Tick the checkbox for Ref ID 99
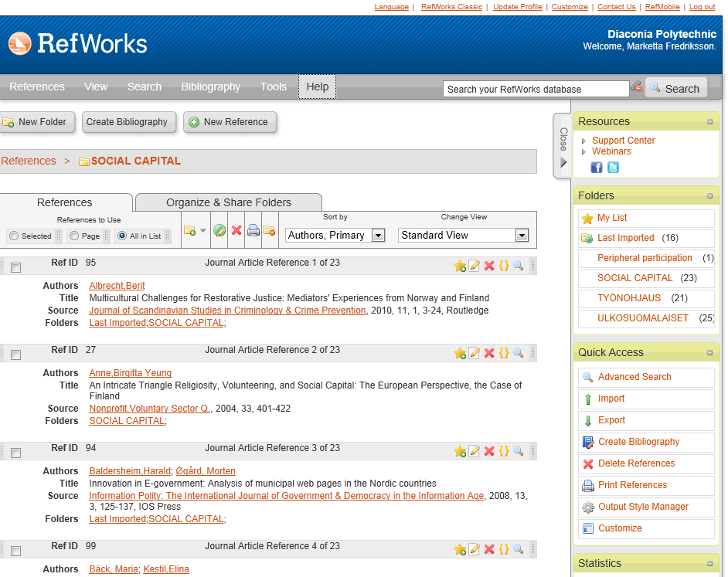This screenshot has height=577, width=728. point(15,551)
